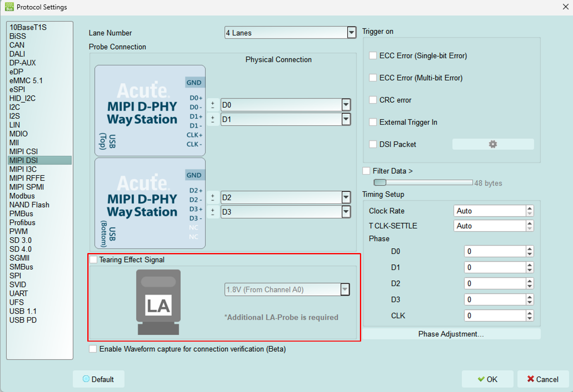The height and width of the screenshot is (392, 573).
Task: Select MIPI CSI protocol
Action: click(x=40, y=151)
